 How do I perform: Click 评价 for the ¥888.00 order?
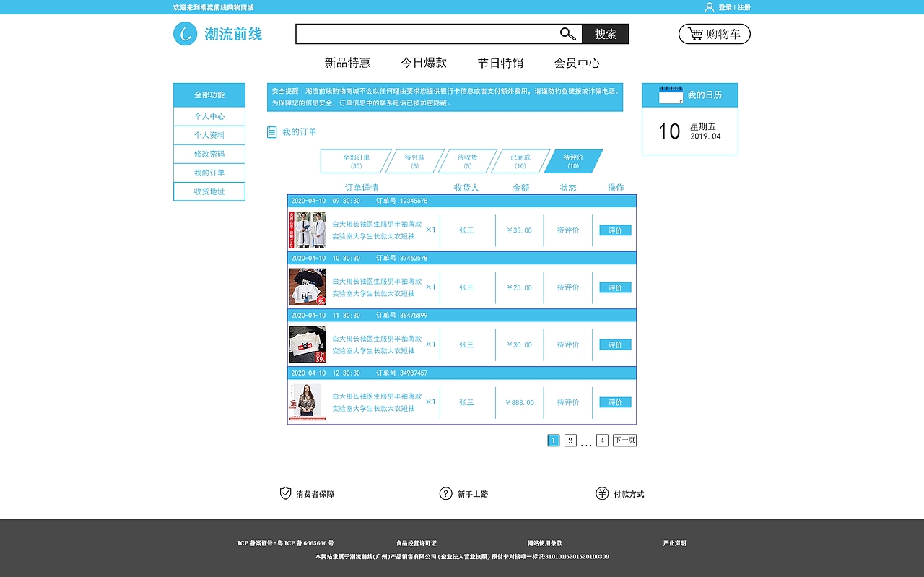[614, 402]
